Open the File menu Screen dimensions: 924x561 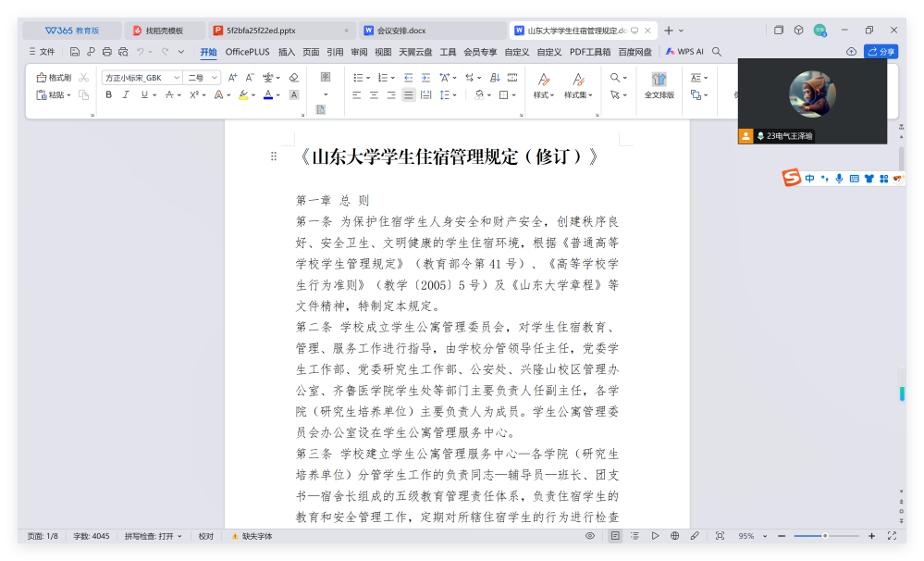click(x=42, y=52)
